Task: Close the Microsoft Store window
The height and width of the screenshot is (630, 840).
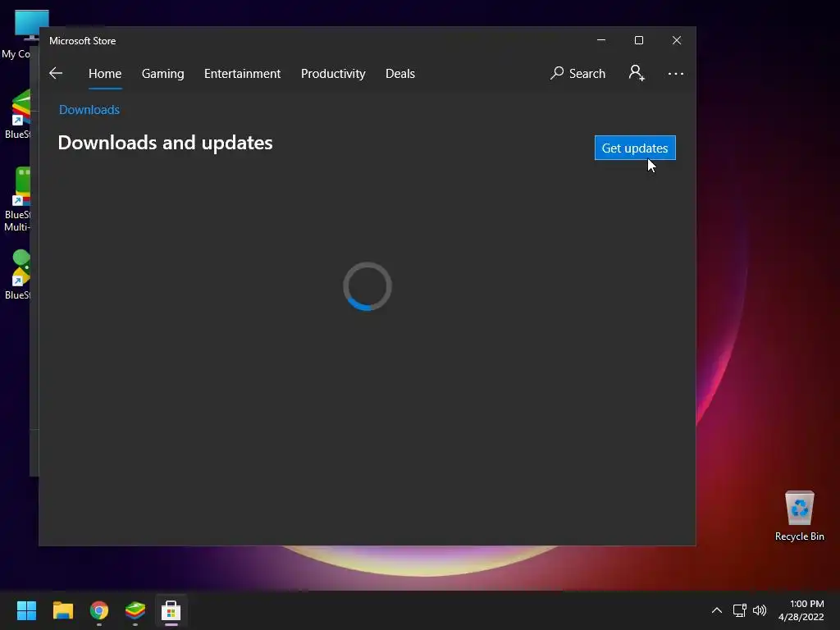Action: click(677, 40)
